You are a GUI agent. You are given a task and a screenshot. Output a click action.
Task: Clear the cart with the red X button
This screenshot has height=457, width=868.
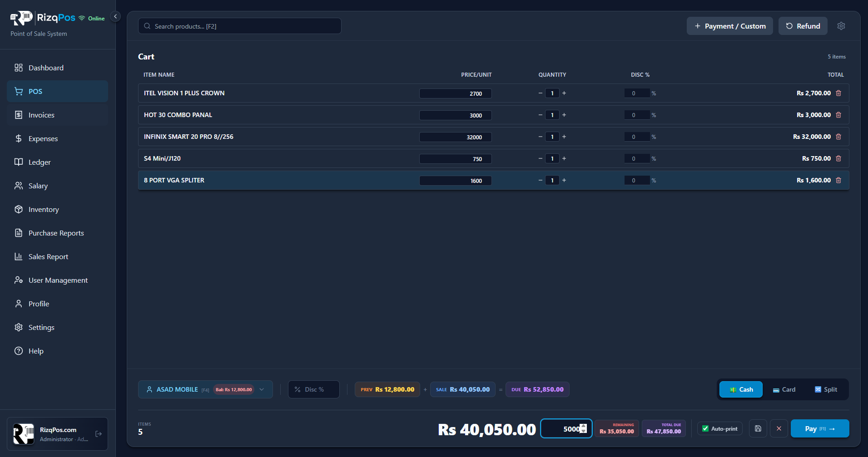coord(779,428)
